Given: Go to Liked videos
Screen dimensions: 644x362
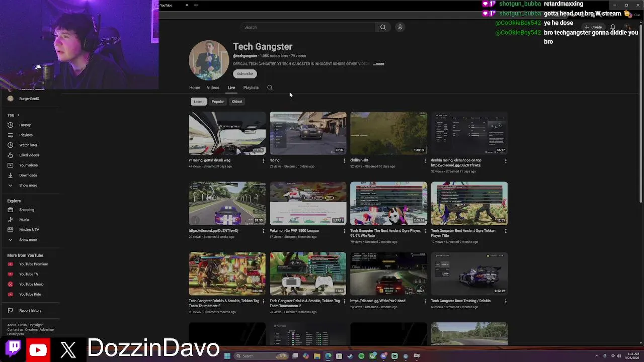Looking at the screenshot, I should 29,155.
